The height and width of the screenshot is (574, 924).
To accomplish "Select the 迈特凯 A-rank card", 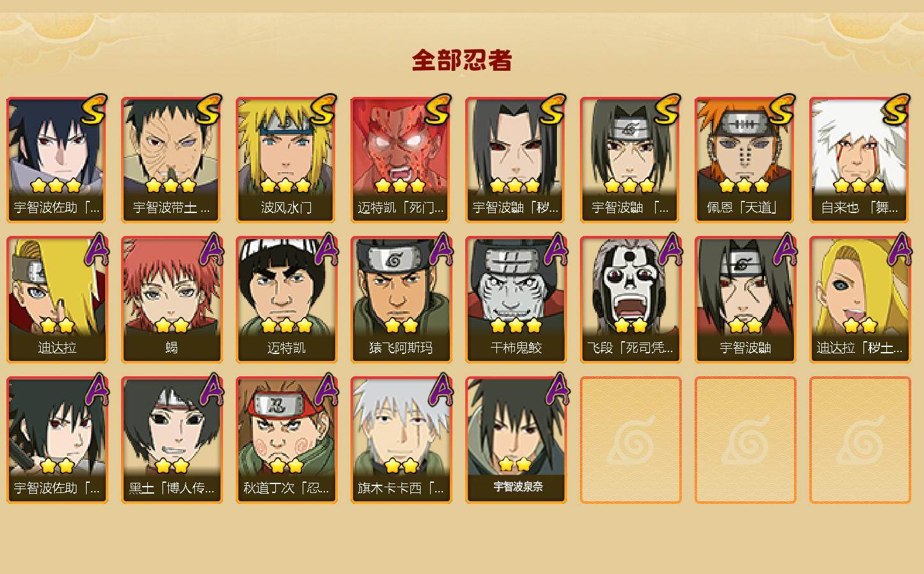I will point(286,300).
